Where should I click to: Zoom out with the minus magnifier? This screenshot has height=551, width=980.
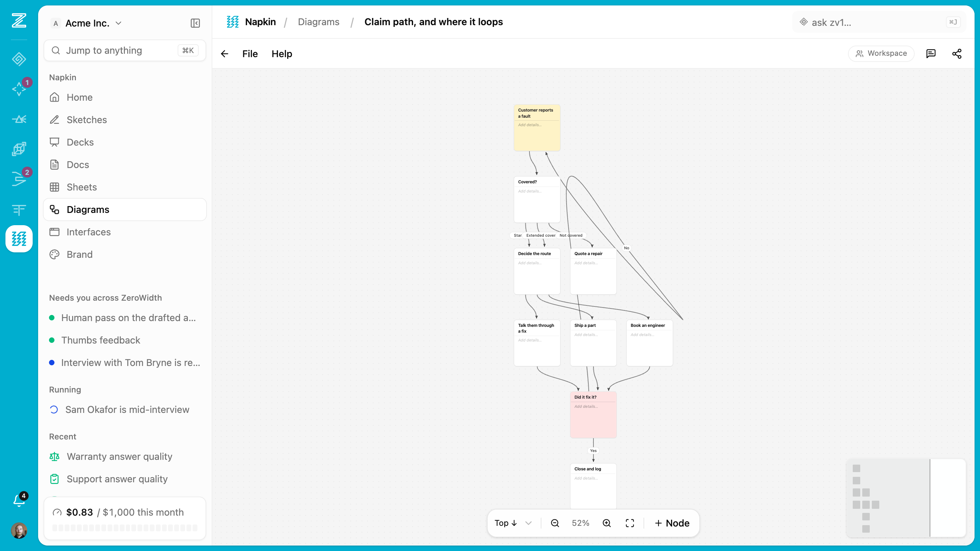(x=555, y=523)
